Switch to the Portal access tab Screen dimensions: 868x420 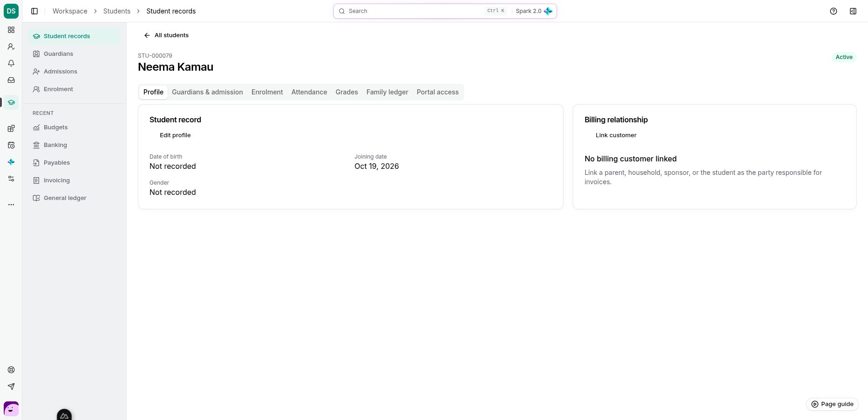[x=438, y=92]
